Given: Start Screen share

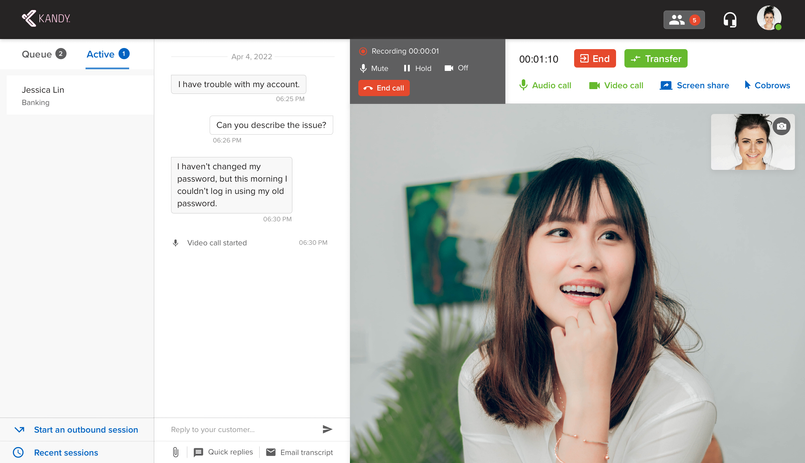Looking at the screenshot, I should click(695, 85).
